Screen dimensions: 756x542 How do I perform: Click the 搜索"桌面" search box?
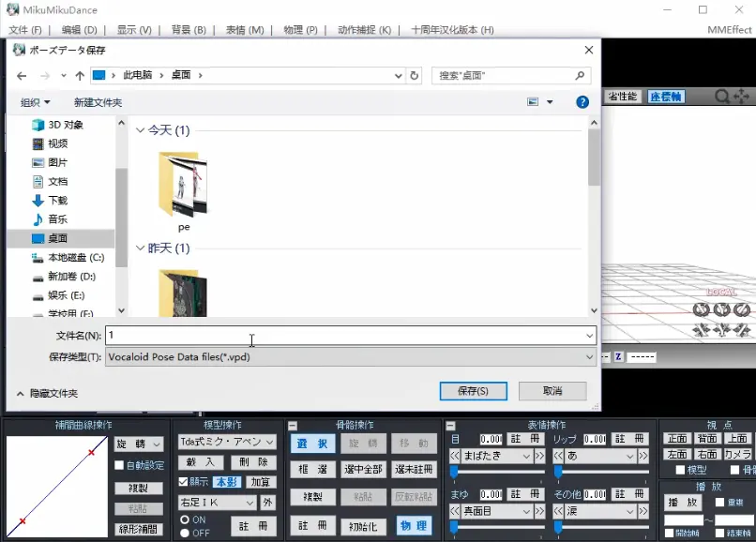point(511,76)
